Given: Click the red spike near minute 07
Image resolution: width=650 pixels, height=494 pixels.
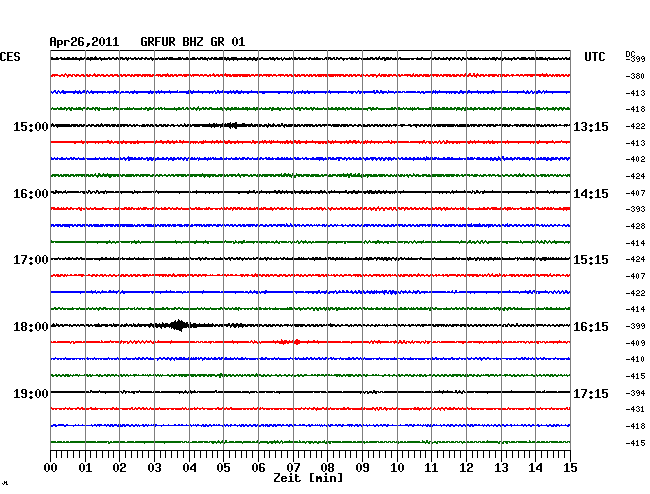Looking at the screenshot, I should click(x=297, y=342).
